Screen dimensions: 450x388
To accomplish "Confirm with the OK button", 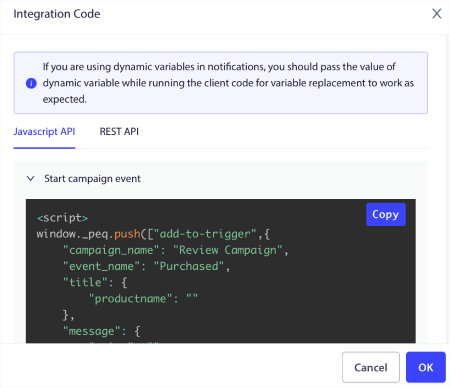I will coord(426,367).
